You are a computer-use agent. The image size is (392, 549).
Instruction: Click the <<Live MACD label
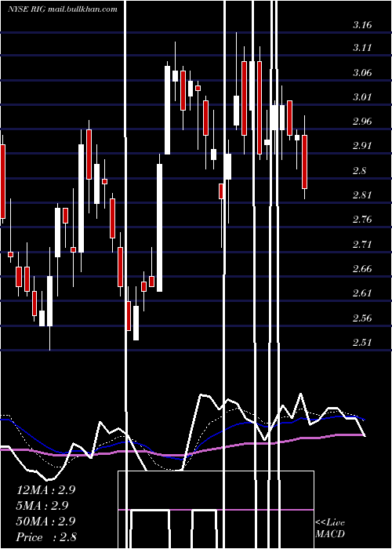(x=330, y=528)
